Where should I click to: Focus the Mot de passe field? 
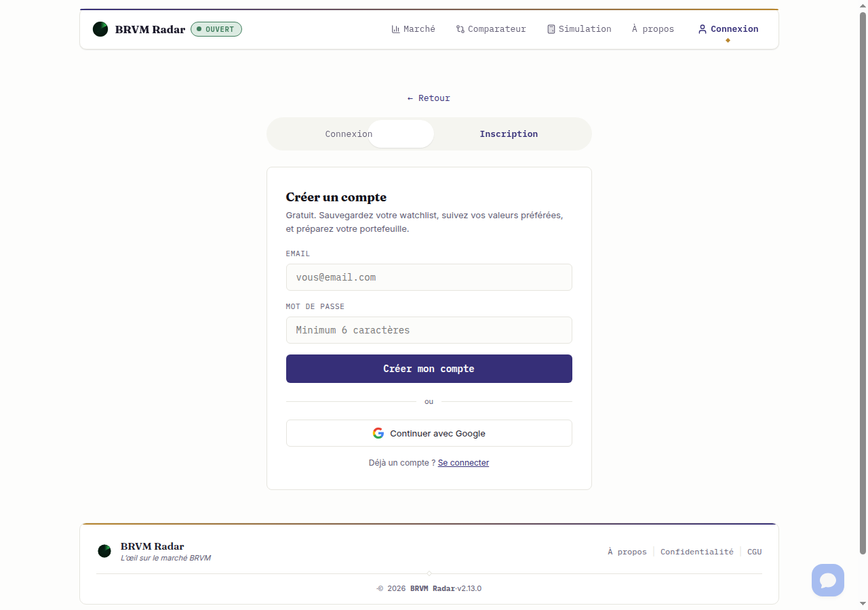(x=429, y=330)
